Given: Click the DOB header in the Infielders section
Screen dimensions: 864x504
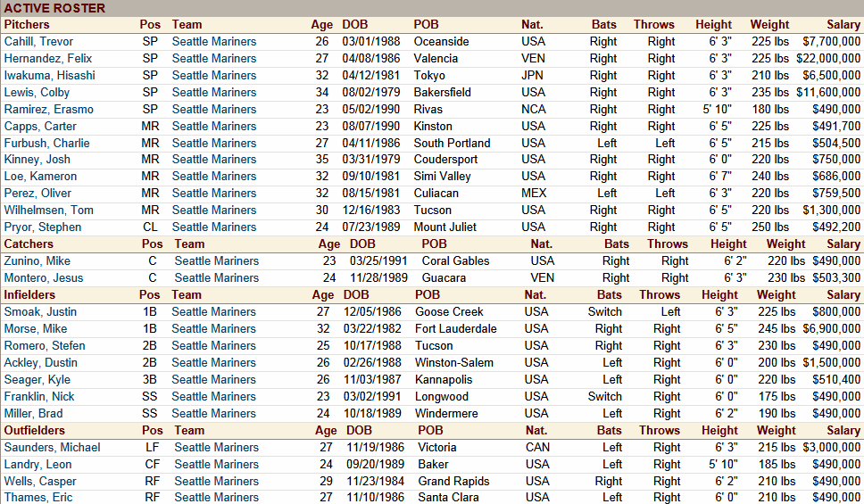Looking at the screenshot, I should click(356, 295).
